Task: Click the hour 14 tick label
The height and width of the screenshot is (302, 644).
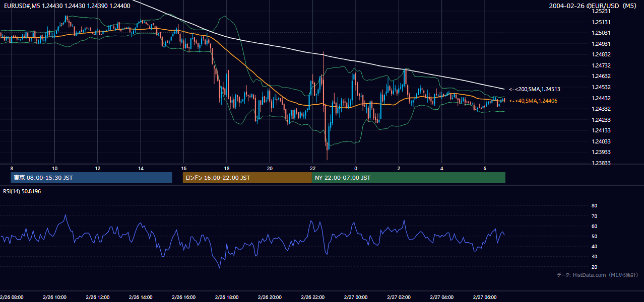Action: (x=141, y=168)
